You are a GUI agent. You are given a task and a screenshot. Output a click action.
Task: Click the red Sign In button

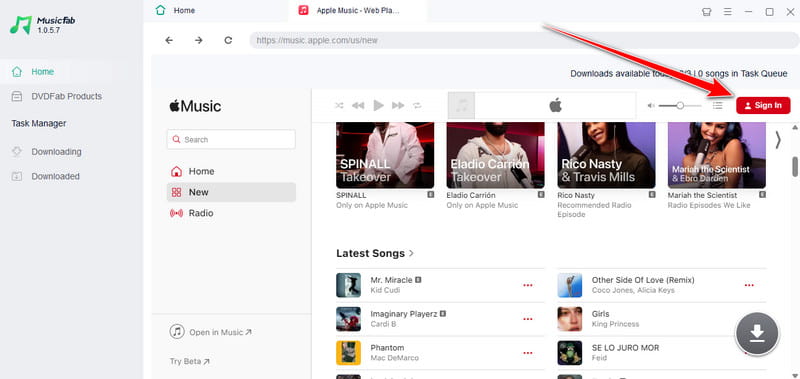pyautogui.click(x=763, y=106)
